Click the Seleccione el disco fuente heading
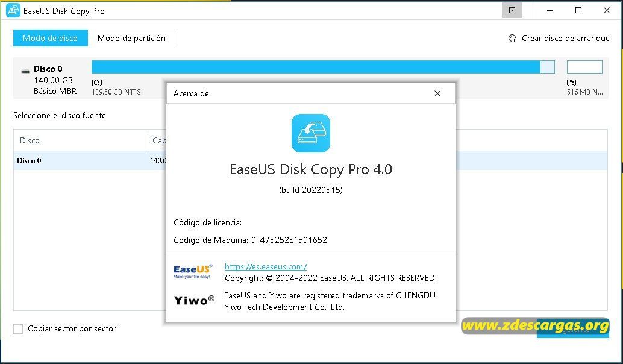This screenshot has height=364, width=623. point(60,116)
